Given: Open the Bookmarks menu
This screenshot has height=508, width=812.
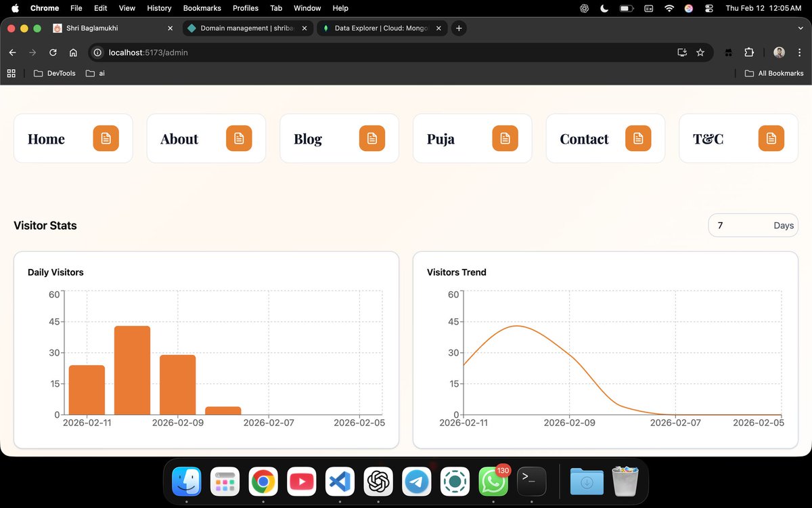Looking at the screenshot, I should pos(202,8).
